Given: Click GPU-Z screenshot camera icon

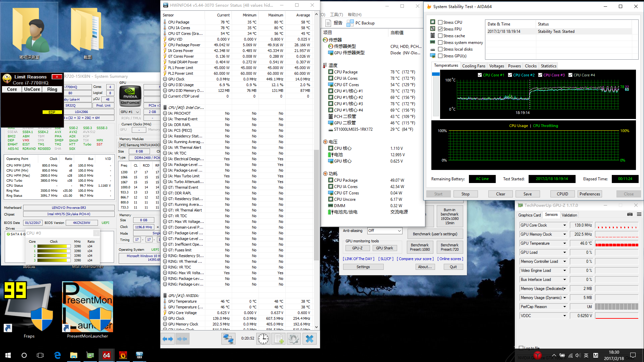Looking at the screenshot, I should click(630, 215).
